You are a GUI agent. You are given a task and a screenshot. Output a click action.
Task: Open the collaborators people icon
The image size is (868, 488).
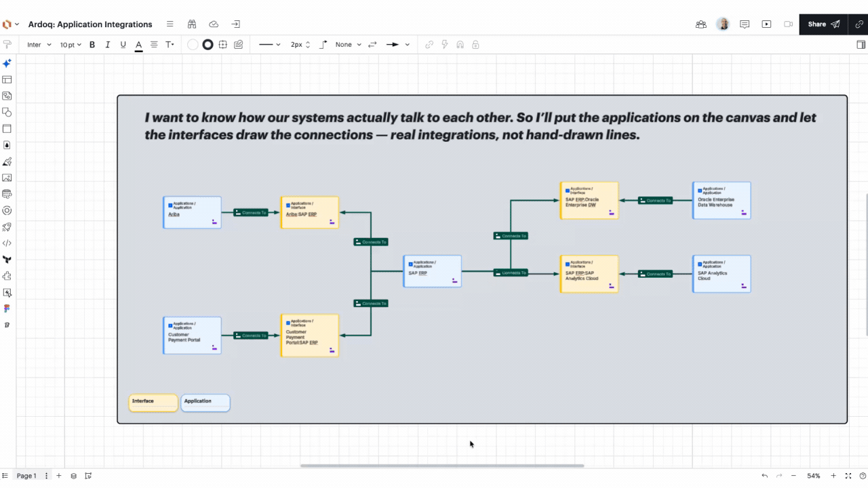click(x=701, y=24)
